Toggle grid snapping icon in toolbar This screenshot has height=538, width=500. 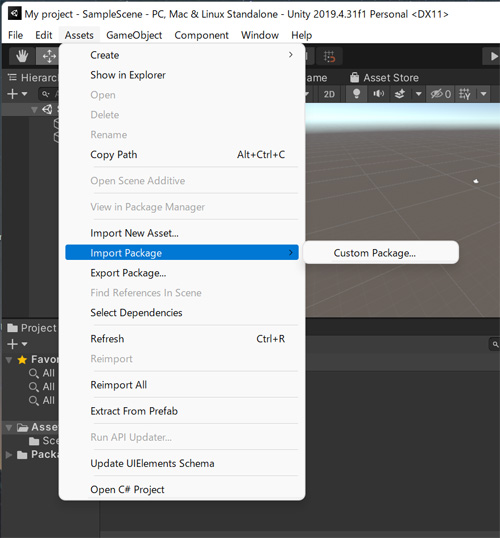tap(329, 56)
